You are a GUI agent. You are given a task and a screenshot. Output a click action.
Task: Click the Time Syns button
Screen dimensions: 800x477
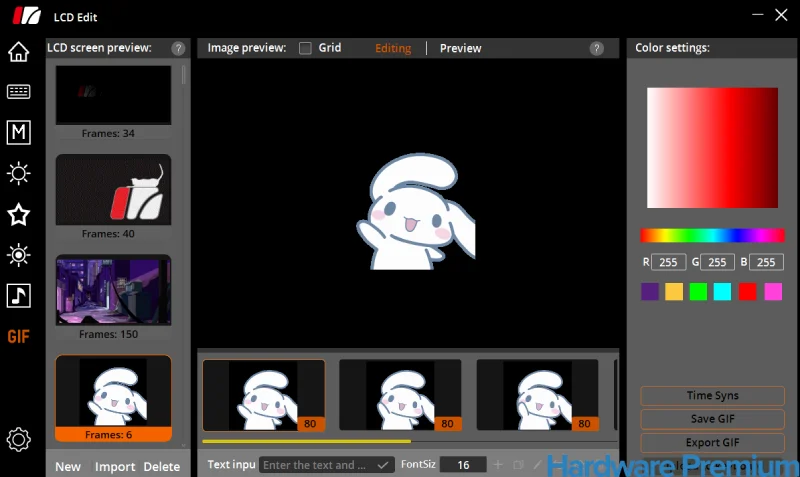click(712, 395)
